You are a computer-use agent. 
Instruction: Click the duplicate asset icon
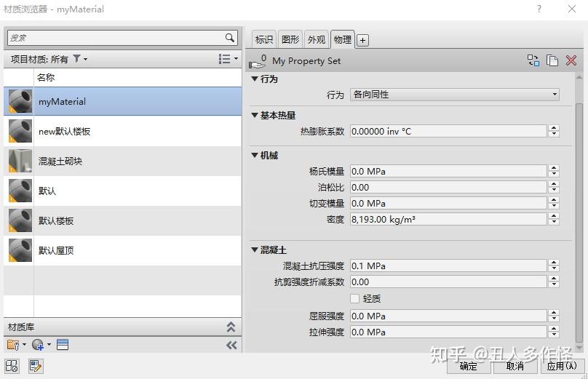point(552,60)
